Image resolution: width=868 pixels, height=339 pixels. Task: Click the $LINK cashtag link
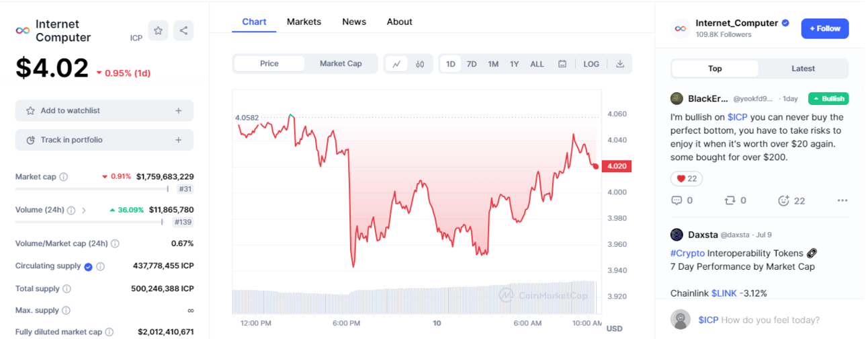[x=724, y=293]
